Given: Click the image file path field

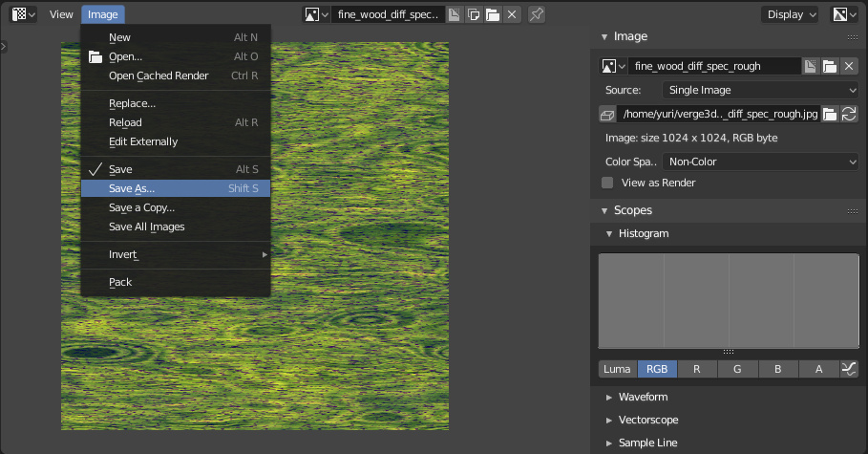Looking at the screenshot, I should point(719,115).
